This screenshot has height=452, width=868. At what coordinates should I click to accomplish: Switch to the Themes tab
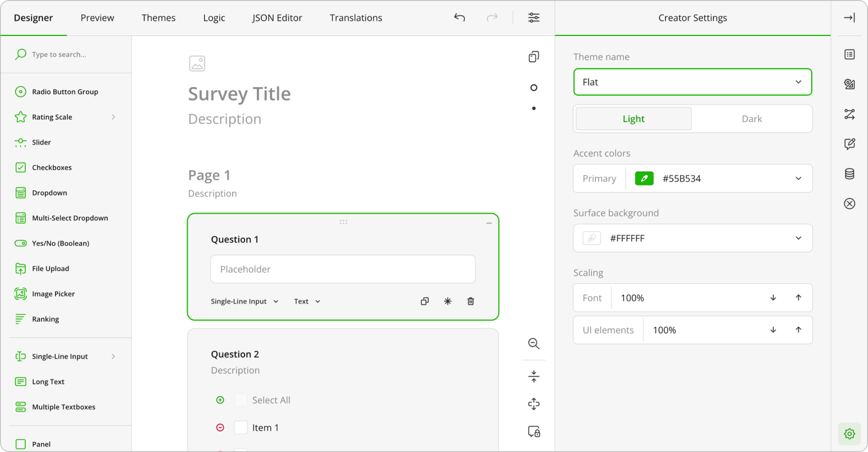159,18
